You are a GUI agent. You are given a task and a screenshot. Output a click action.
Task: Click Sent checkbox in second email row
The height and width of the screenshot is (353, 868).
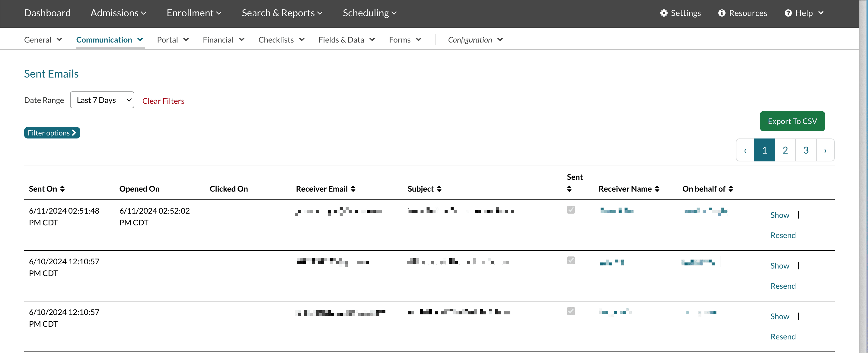pyautogui.click(x=570, y=260)
